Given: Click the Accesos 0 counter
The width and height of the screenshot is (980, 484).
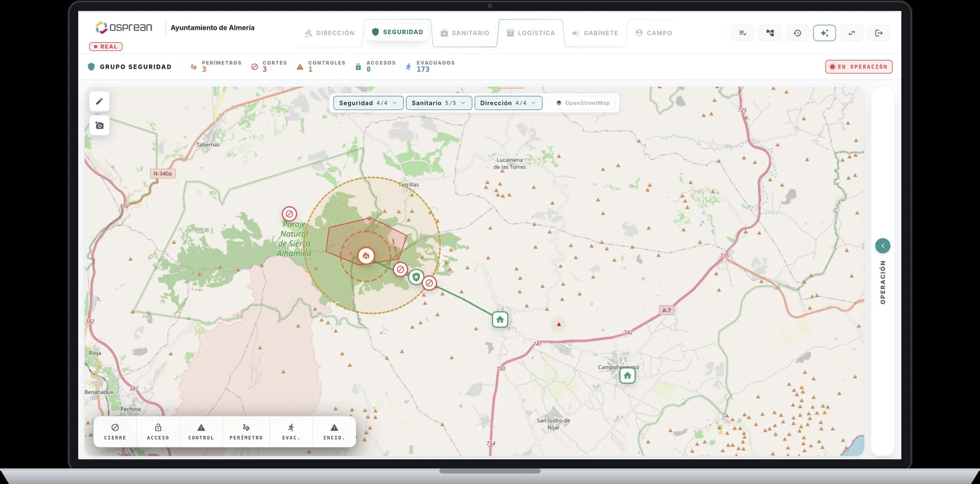Looking at the screenshot, I should 375,66.
